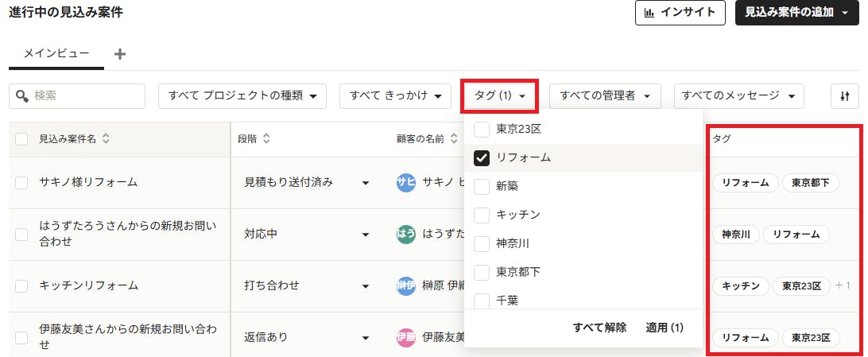
Task: Expand the すべての管理者 filter
Action: (x=605, y=96)
